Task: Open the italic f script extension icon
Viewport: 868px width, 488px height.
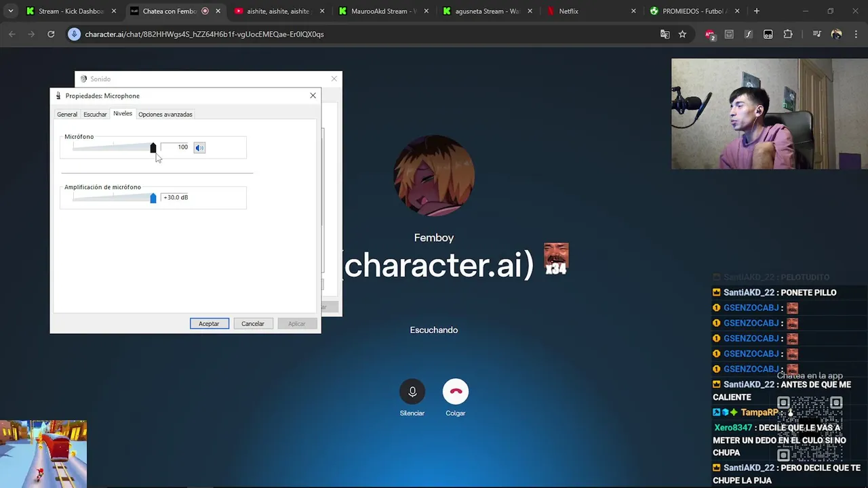Action: coord(749,34)
